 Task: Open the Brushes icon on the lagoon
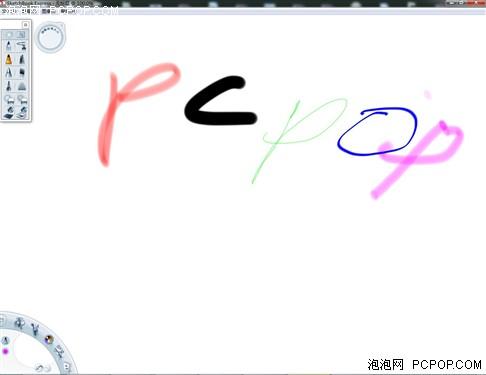coord(35,330)
